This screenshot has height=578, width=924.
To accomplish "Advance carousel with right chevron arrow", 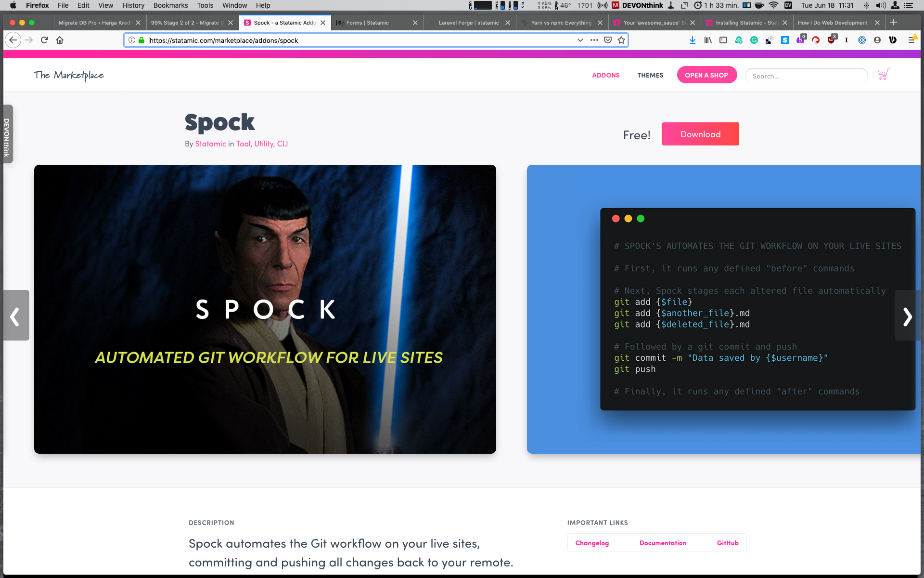I will (x=908, y=316).
